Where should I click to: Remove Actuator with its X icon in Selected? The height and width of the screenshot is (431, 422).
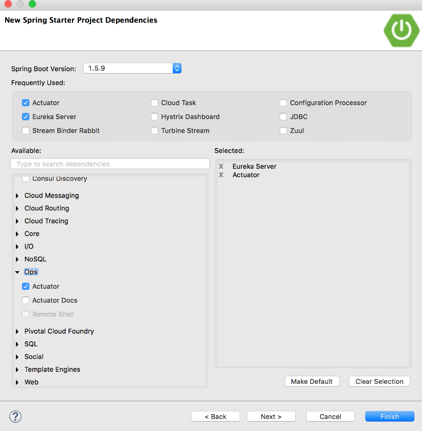coord(221,175)
